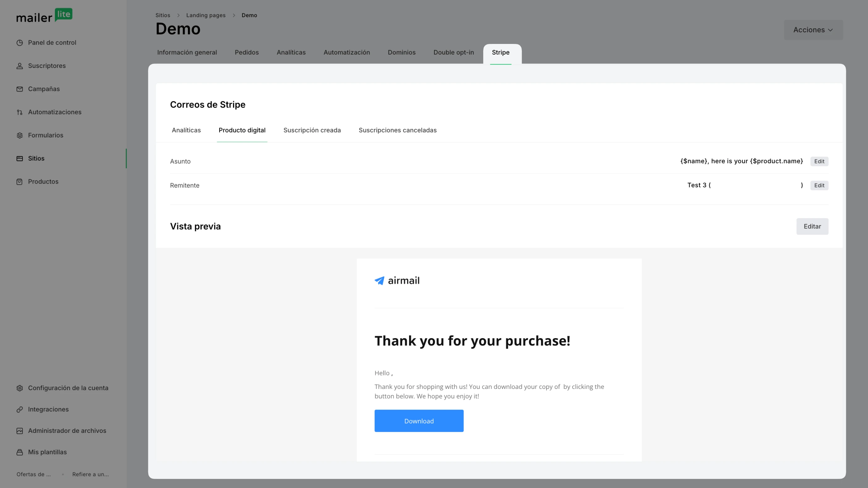The width and height of the screenshot is (868, 488).
Task: Select Sitios in sidebar
Action: (36, 159)
